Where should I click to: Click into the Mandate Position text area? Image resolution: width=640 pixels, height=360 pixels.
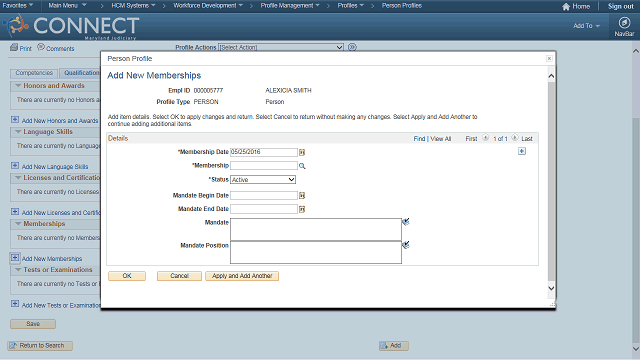(x=316, y=252)
